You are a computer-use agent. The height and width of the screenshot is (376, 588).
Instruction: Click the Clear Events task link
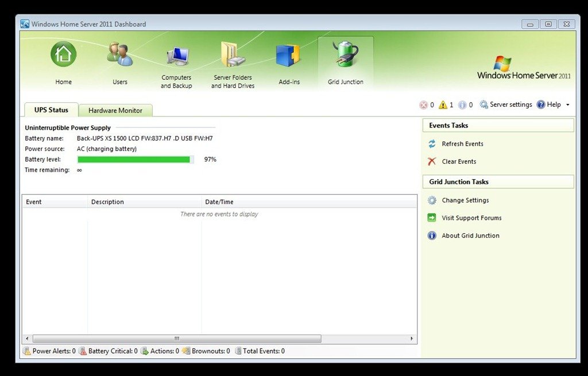tap(459, 161)
